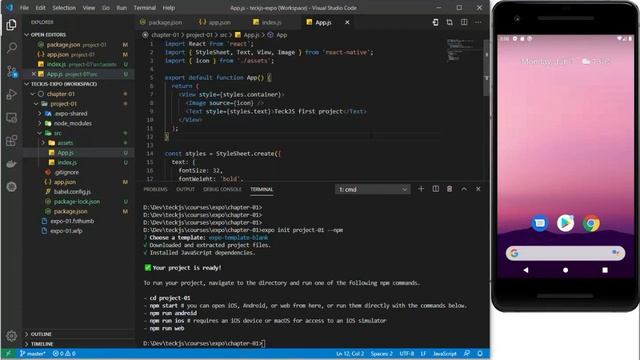Change encoding via UTF-8
This screenshot has height=360, width=640.
[x=407, y=353]
